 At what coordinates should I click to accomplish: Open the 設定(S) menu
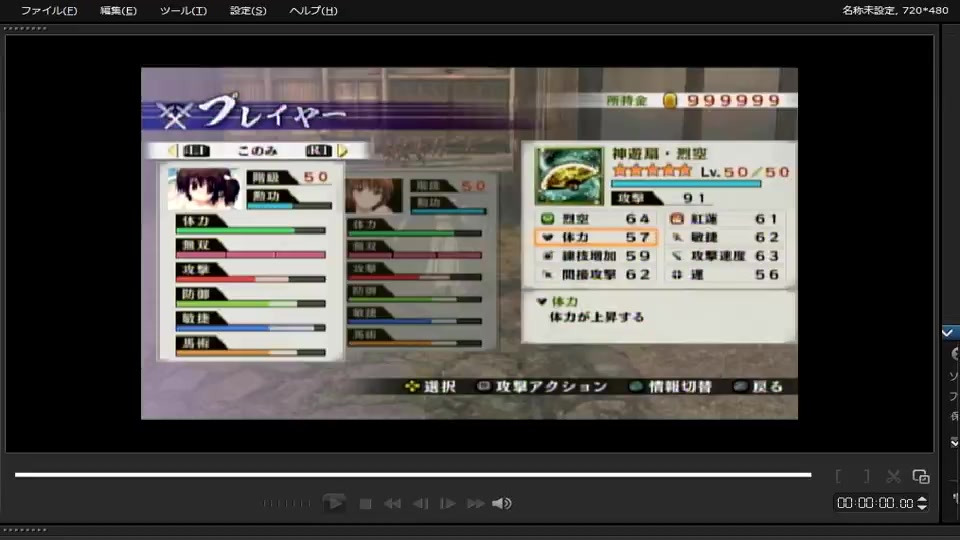pos(248,10)
